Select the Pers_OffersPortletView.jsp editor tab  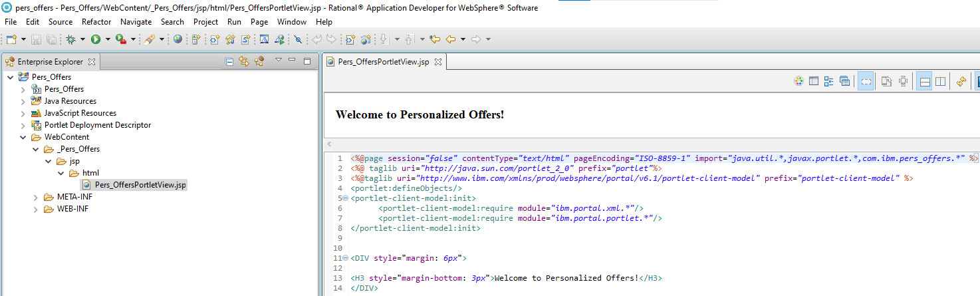(383, 62)
